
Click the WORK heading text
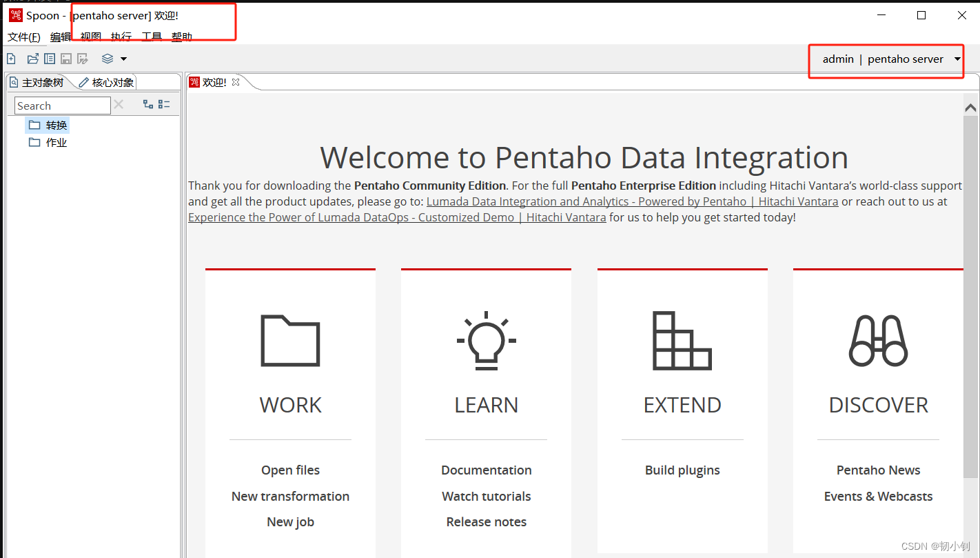coord(290,405)
